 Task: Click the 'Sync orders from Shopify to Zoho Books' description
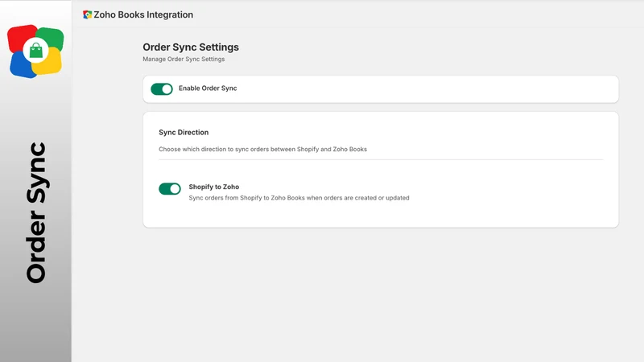299,198
